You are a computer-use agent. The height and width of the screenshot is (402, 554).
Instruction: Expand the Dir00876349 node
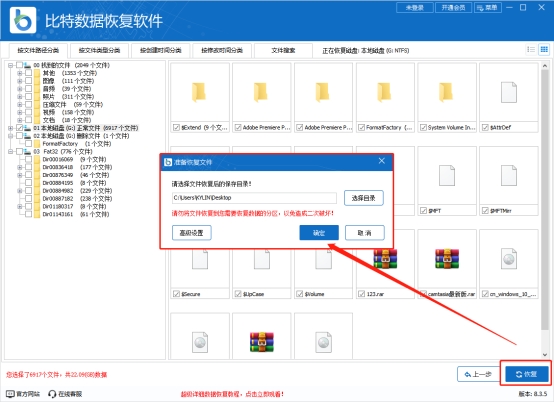[x=20, y=175]
